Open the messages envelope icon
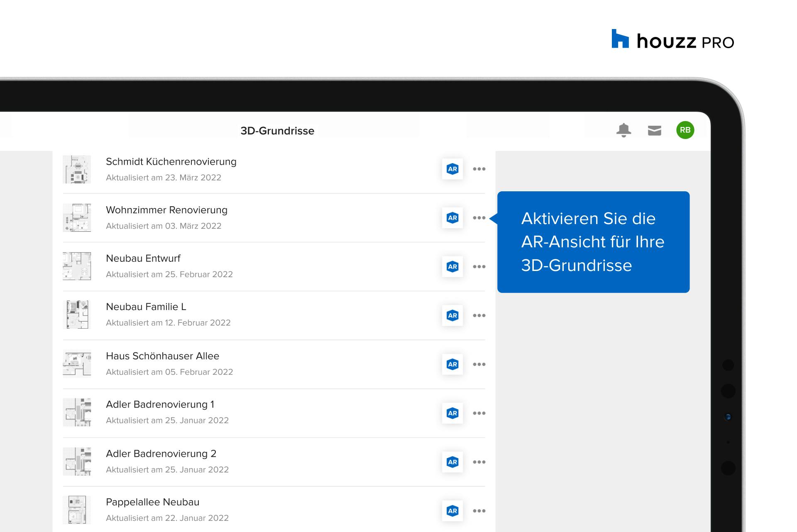This screenshot has width=797, height=532. pos(654,131)
